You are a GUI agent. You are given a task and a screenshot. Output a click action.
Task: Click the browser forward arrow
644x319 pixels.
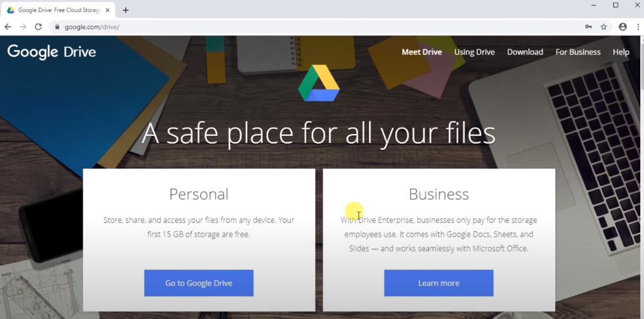[x=23, y=27]
